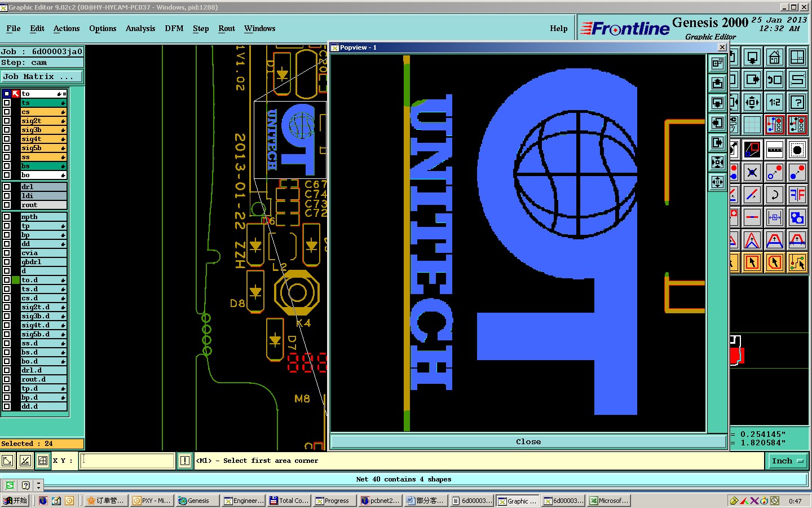812x508 pixels.
Task: Open the Windows menu
Action: click(260, 28)
